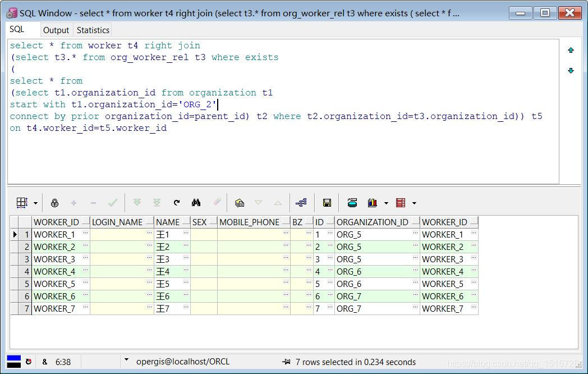
Task: Click the SEX column header
Action: point(204,222)
